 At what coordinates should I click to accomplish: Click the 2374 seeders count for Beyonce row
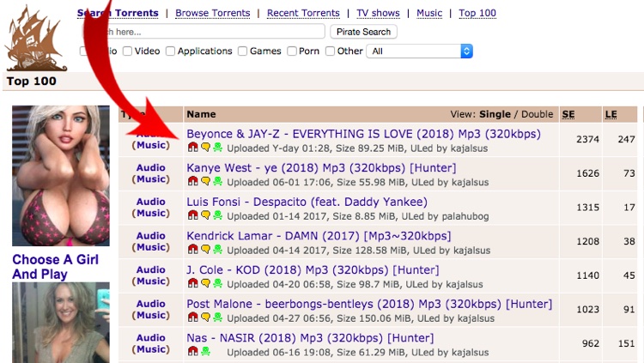point(587,139)
